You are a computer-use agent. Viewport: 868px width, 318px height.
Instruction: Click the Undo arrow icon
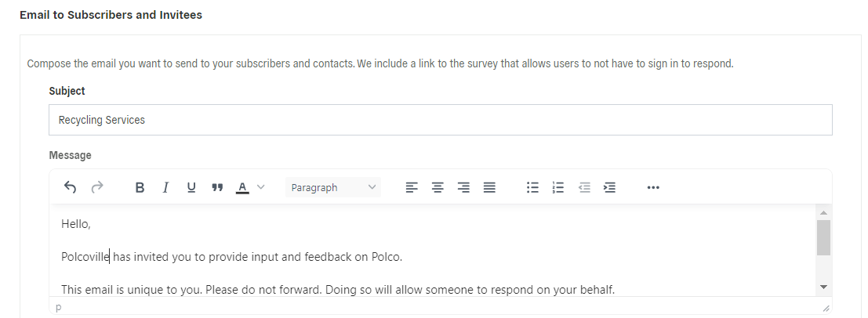point(71,187)
